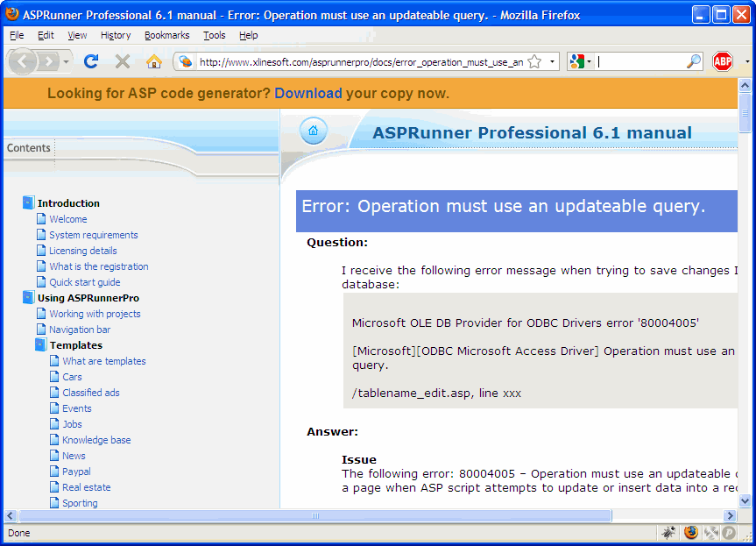The height and width of the screenshot is (546, 756).
Task: Open the Knowledge base template topic
Action: 96,440
